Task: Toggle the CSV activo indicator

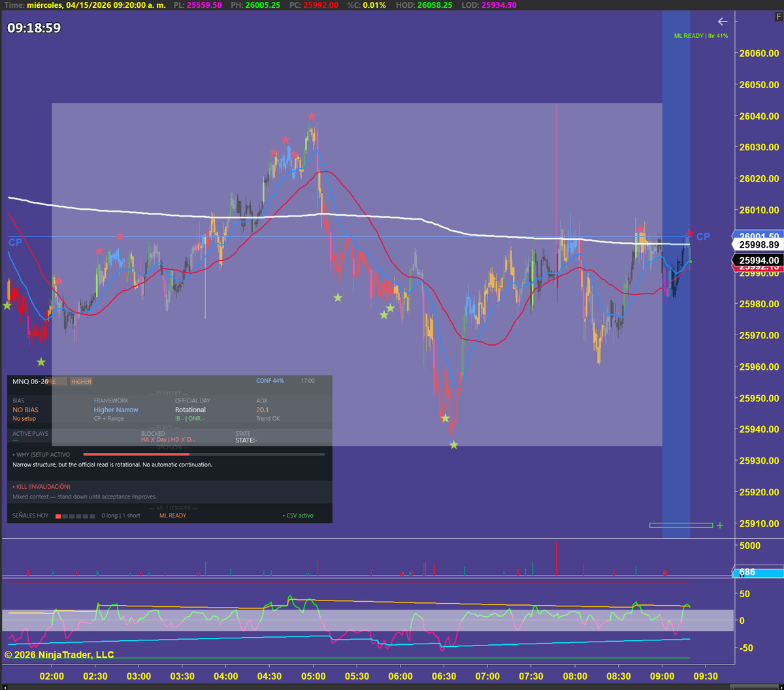Action: [x=298, y=515]
